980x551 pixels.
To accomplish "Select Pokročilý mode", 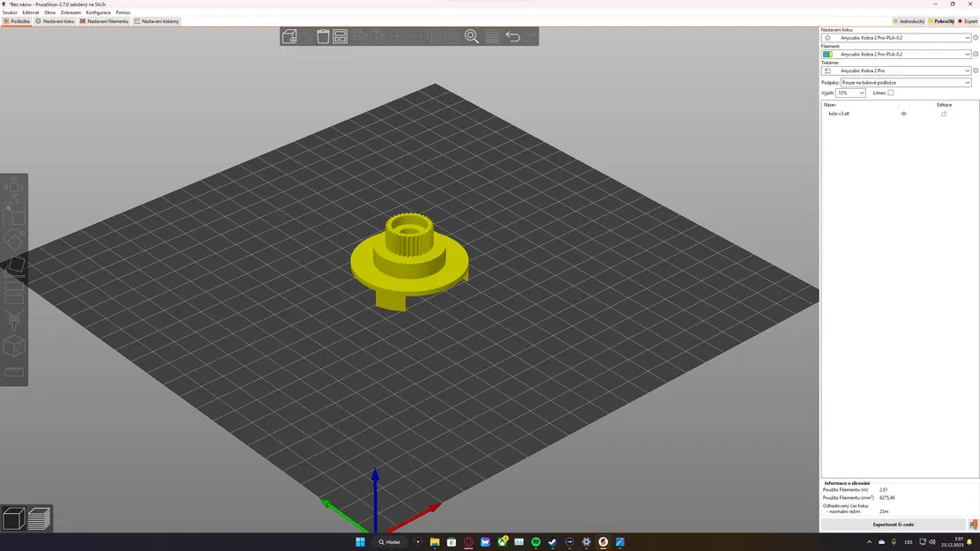I will pos(941,21).
